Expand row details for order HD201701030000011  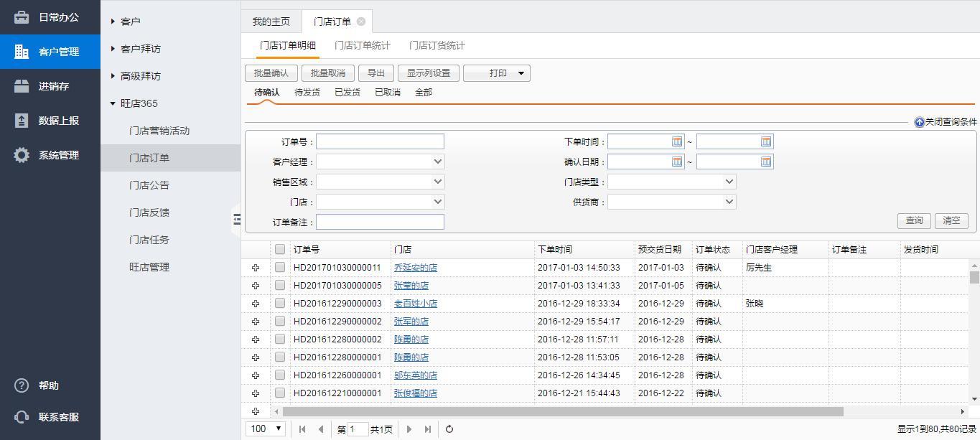[255, 268]
